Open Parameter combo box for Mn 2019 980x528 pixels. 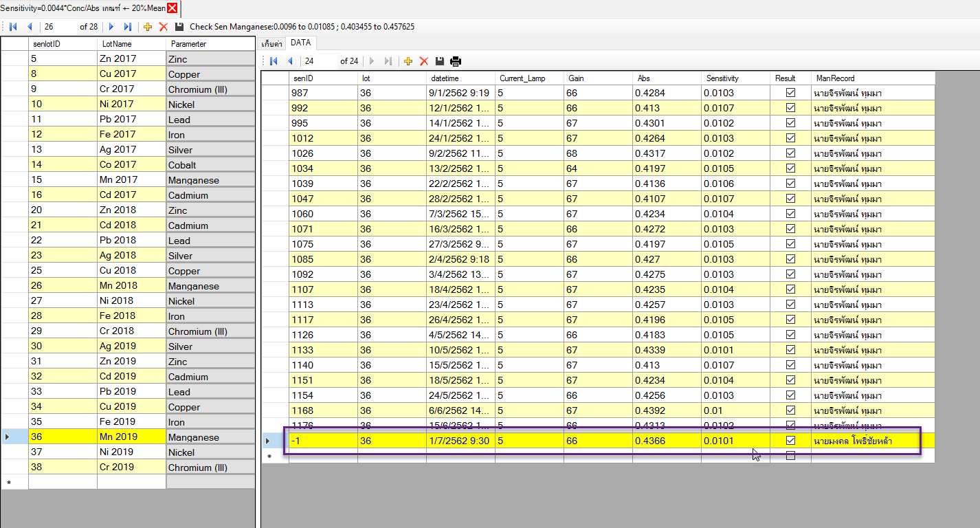tap(210, 437)
